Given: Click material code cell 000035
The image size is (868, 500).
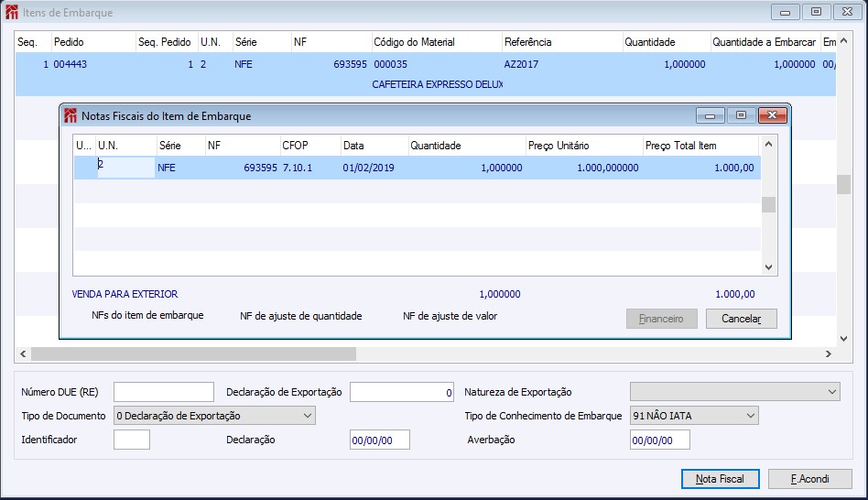Looking at the screenshot, I should [x=390, y=64].
